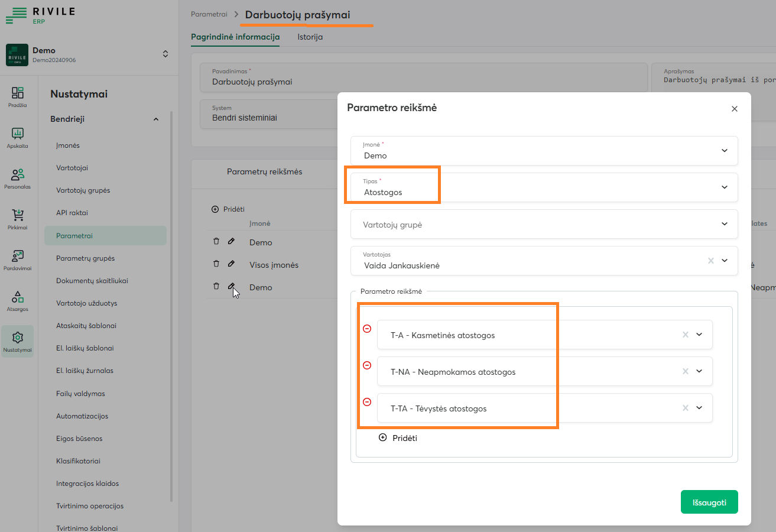Open the Tipas dropdown showing Atostogos
The height and width of the screenshot is (532, 776).
point(725,187)
